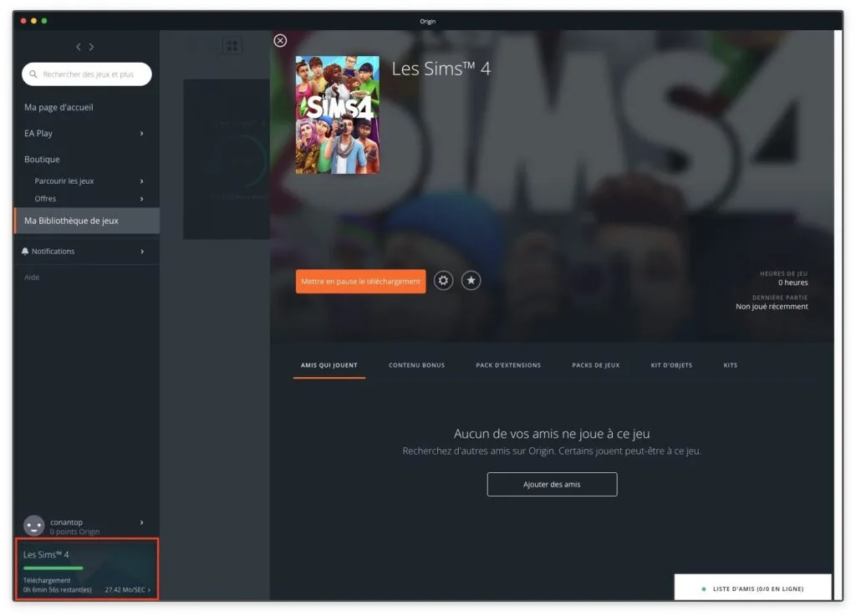Image resolution: width=856 pixels, height=616 pixels.
Task: Pause the download with orange button
Action: 361,281
